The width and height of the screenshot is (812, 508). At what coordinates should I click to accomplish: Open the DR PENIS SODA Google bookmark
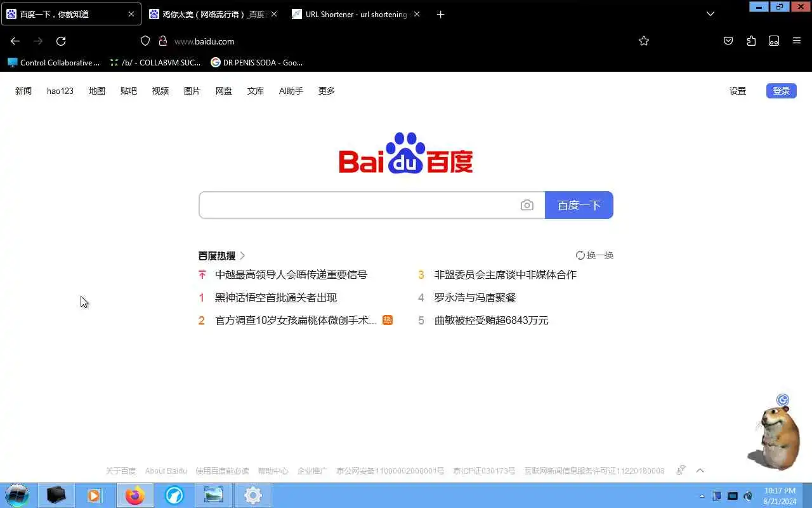point(257,62)
